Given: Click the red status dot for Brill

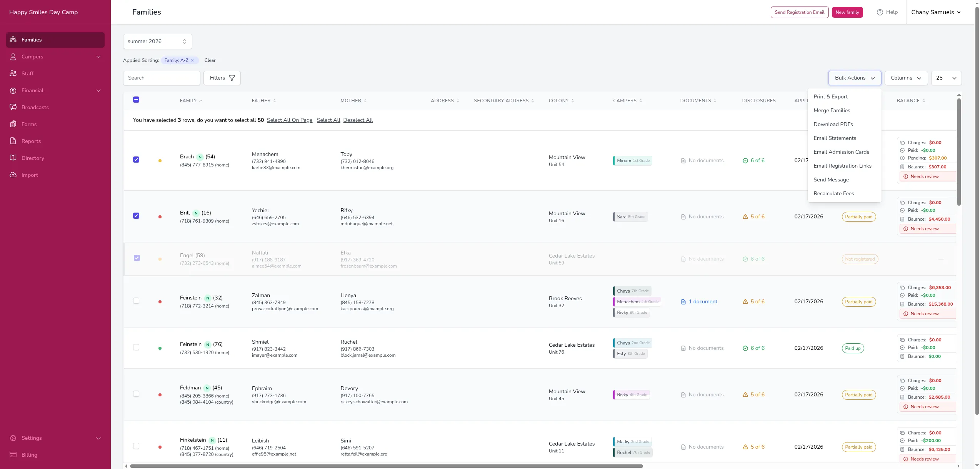Looking at the screenshot, I should 160,217.
